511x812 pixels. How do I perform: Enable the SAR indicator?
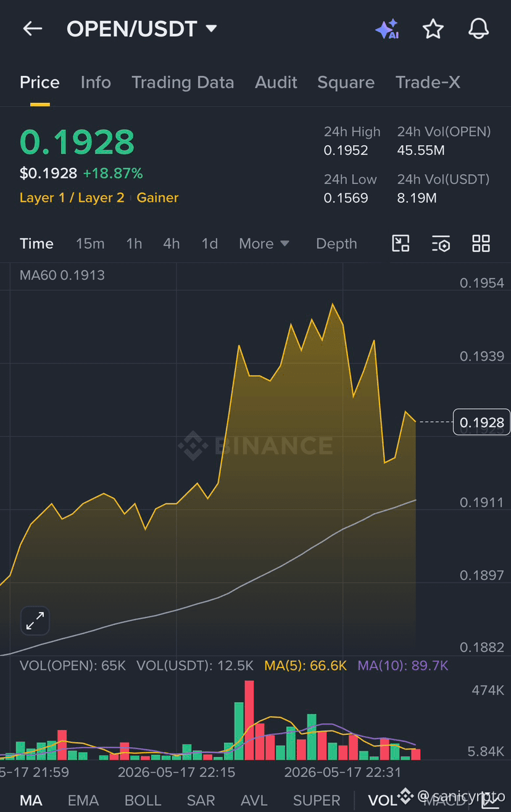(201, 801)
